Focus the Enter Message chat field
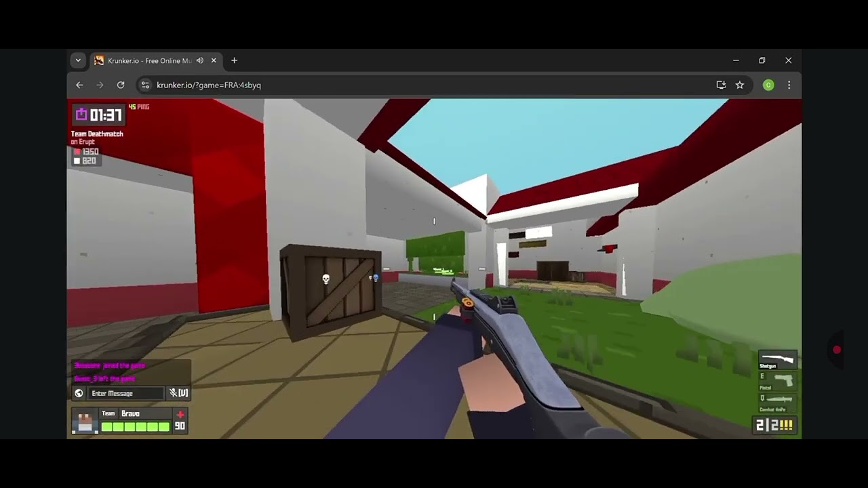Screen dimensions: 868x488 [x=126, y=393]
